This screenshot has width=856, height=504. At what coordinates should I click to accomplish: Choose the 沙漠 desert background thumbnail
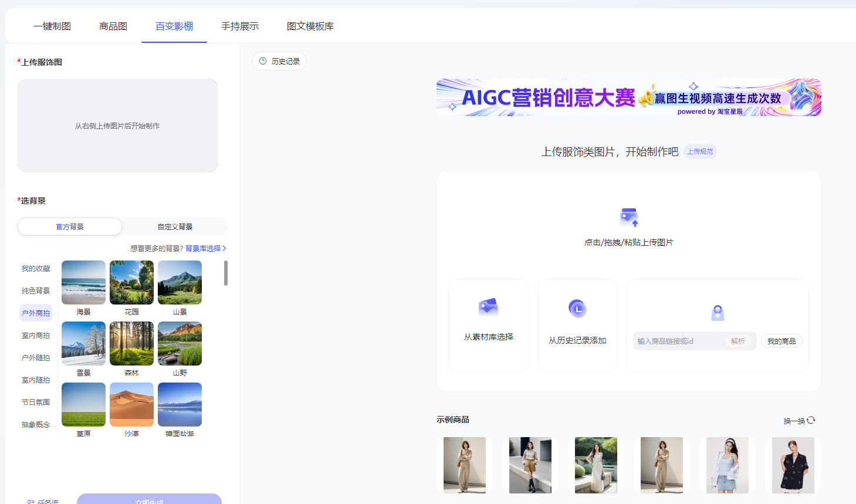tap(131, 404)
